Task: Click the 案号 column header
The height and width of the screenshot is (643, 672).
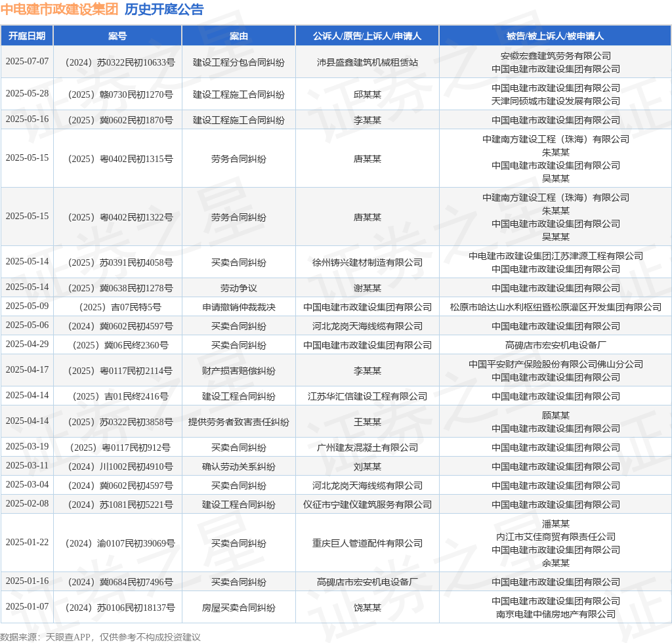Action: click(x=117, y=36)
